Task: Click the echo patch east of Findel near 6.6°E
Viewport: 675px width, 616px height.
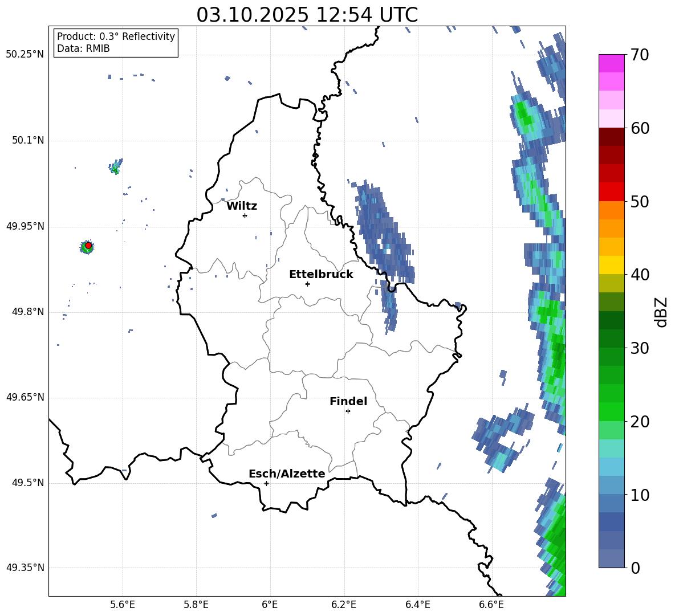Action: point(503,436)
